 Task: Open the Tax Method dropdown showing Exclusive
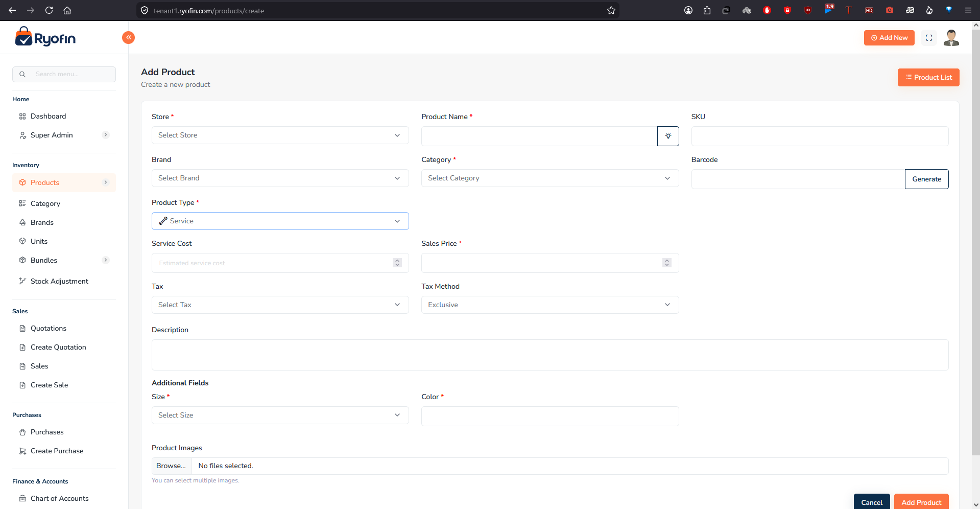click(x=550, y=305)
